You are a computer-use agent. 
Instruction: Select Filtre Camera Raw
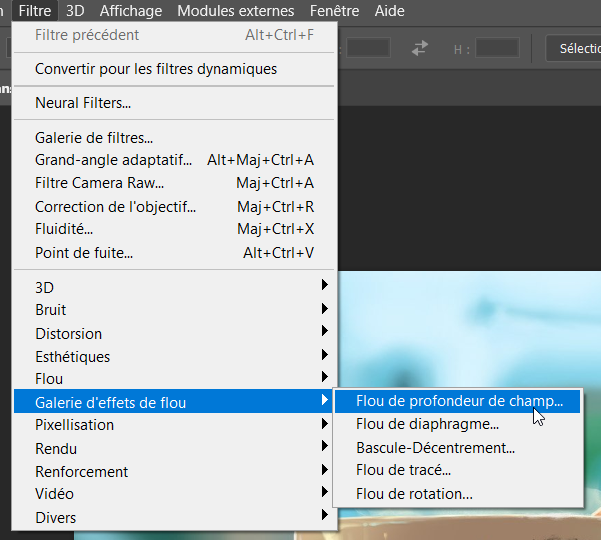pyautogui.click(x=99, y=183)
